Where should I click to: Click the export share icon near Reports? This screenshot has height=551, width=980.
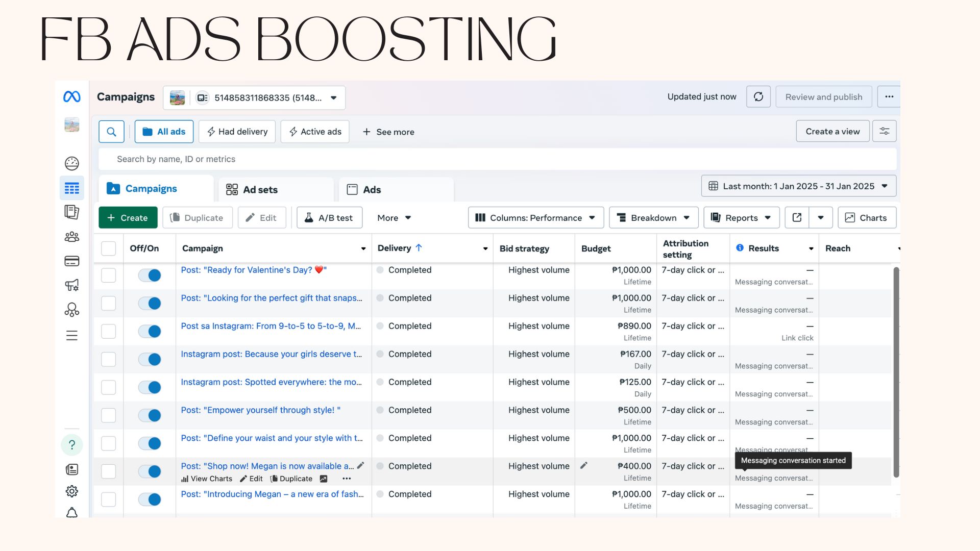(797, 218)
